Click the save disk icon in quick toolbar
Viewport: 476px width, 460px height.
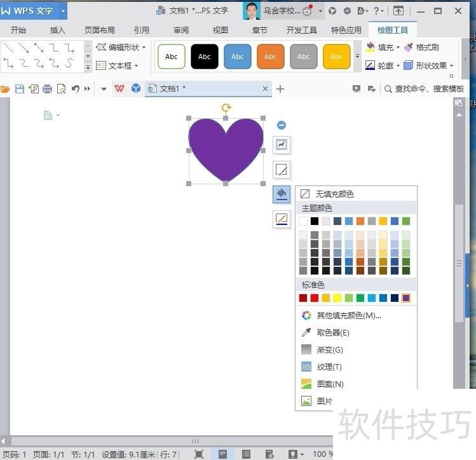20,89
